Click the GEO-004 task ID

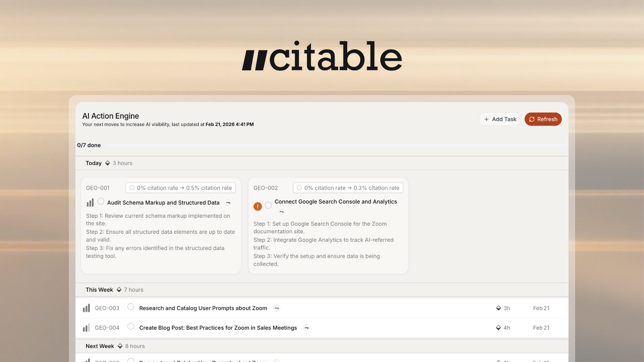107,328
